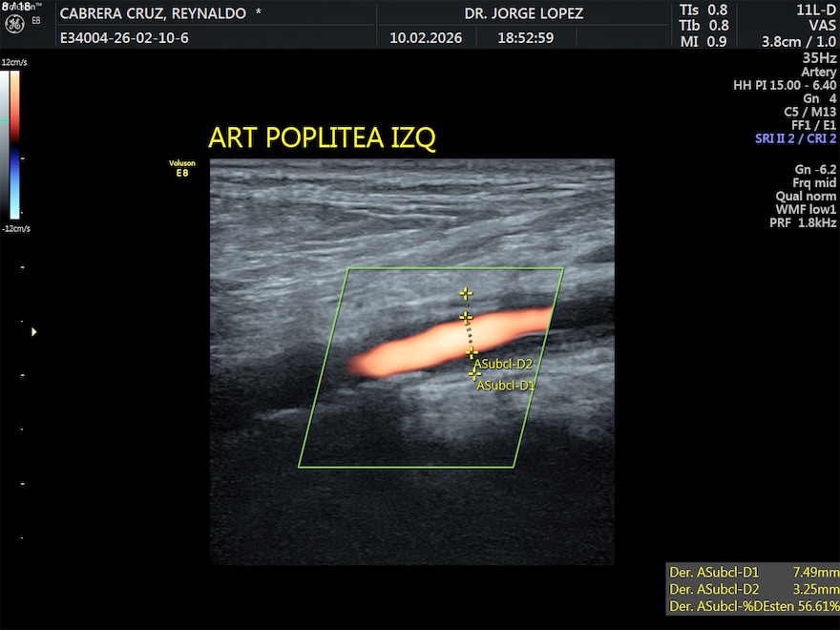Image resolution: width=840 pixels, height=630 pixels.
Task: Click the bottom caliper cross next to ASubcl-D1
Action: [474, 374]
